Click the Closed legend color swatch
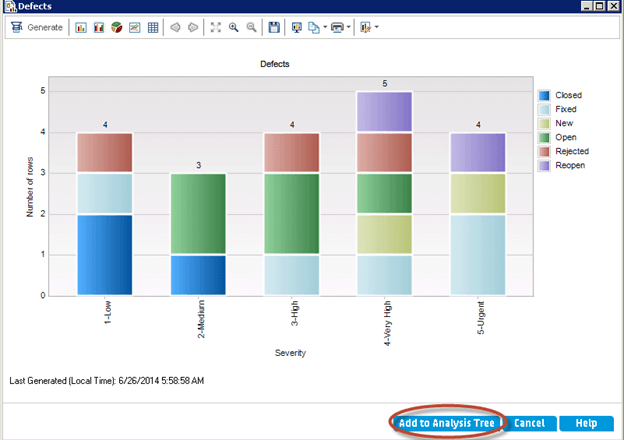Image resolution: width=624 pixels, height=440 pixels. point(544,96)
